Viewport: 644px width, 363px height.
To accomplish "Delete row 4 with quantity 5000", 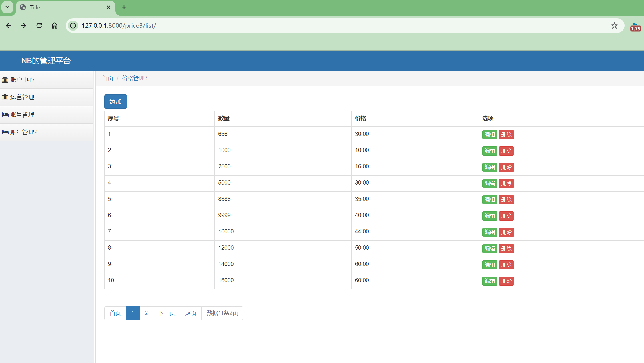I will point(506,183).
